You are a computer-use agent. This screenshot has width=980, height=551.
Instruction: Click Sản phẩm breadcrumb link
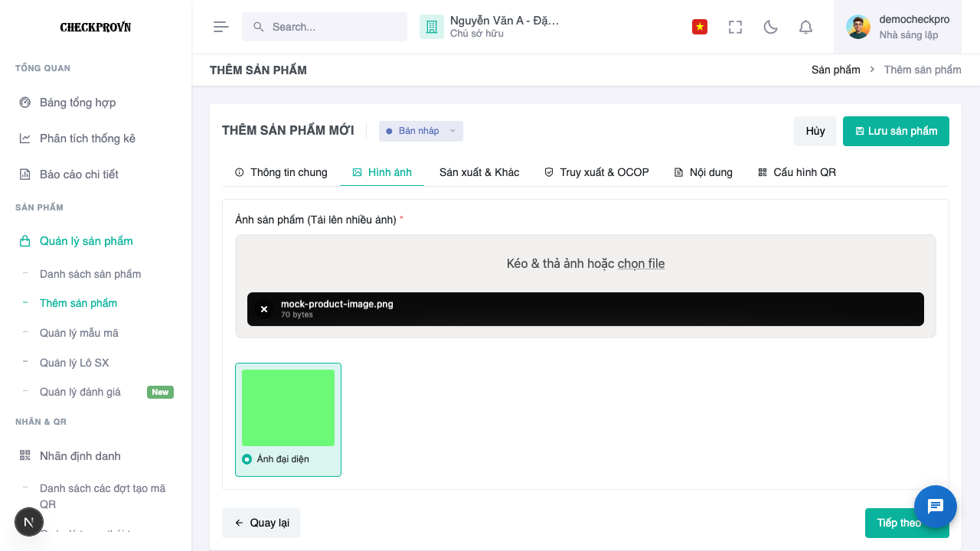click(x=836, y=70)
